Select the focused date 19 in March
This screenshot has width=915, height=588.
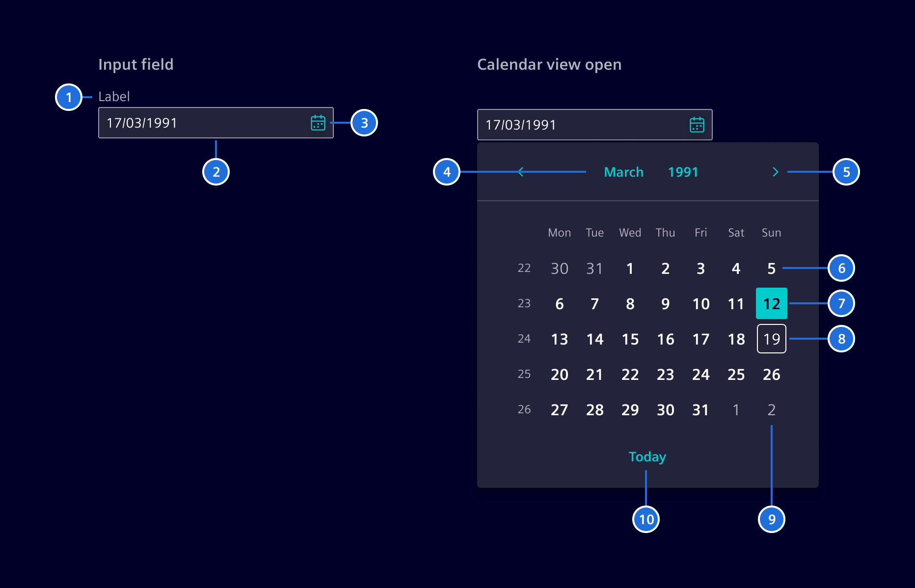point(771,339)
